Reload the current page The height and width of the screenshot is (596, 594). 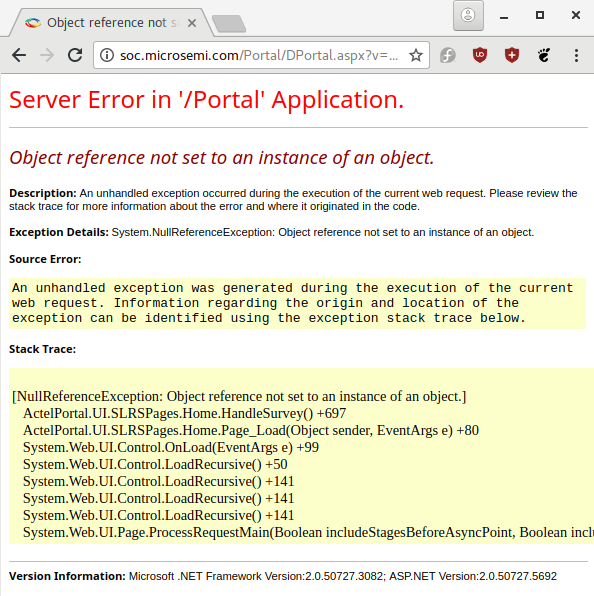[x=75, y=55]
